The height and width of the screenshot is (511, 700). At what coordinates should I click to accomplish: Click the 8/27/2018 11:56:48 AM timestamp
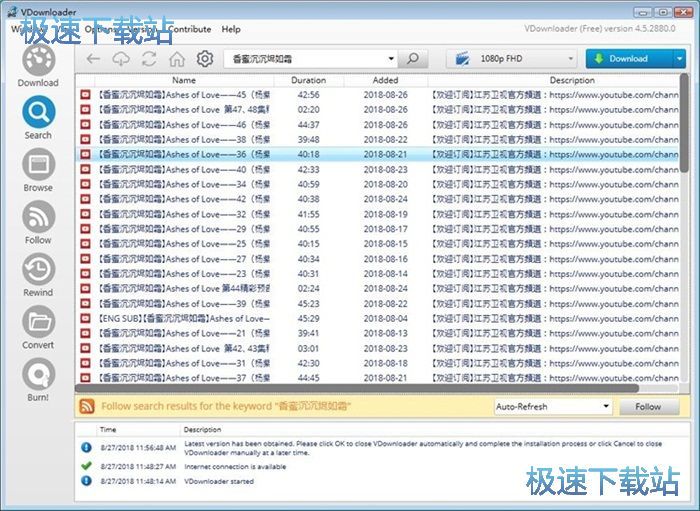138,448
